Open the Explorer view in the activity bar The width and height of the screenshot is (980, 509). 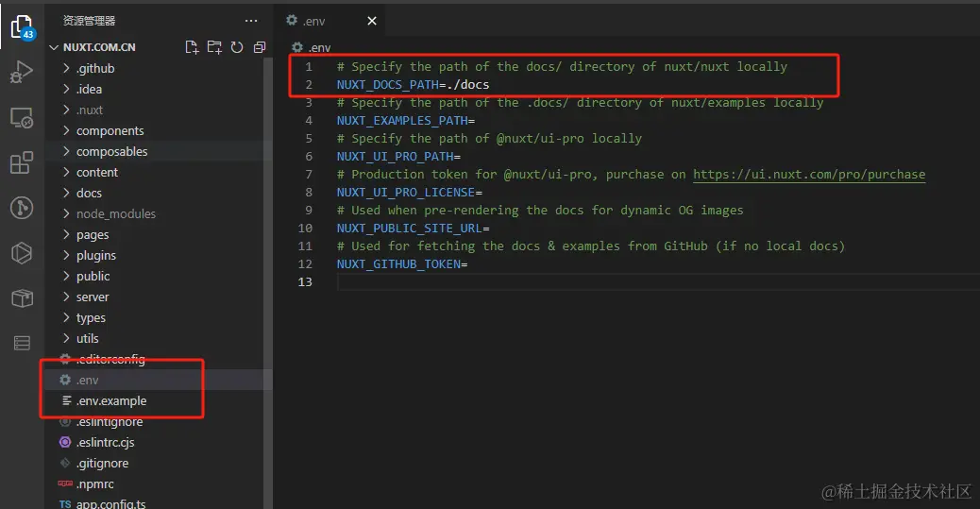(x=22, y=27)
